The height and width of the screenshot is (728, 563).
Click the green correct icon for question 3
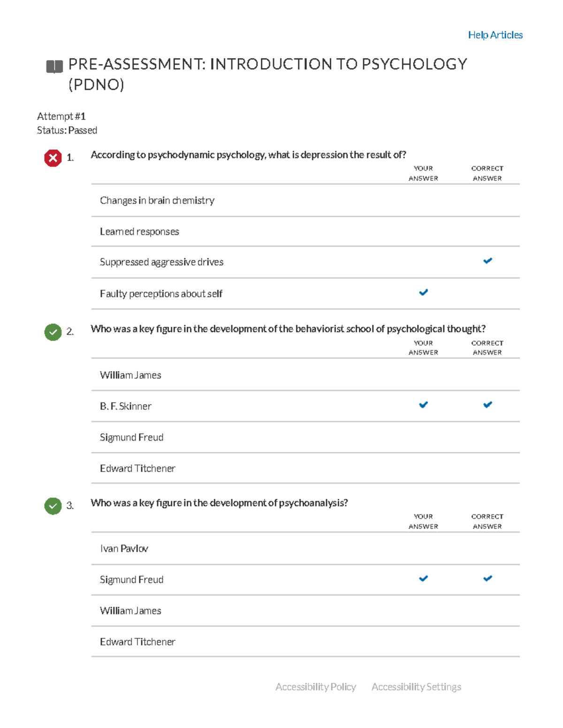(53, 506)
